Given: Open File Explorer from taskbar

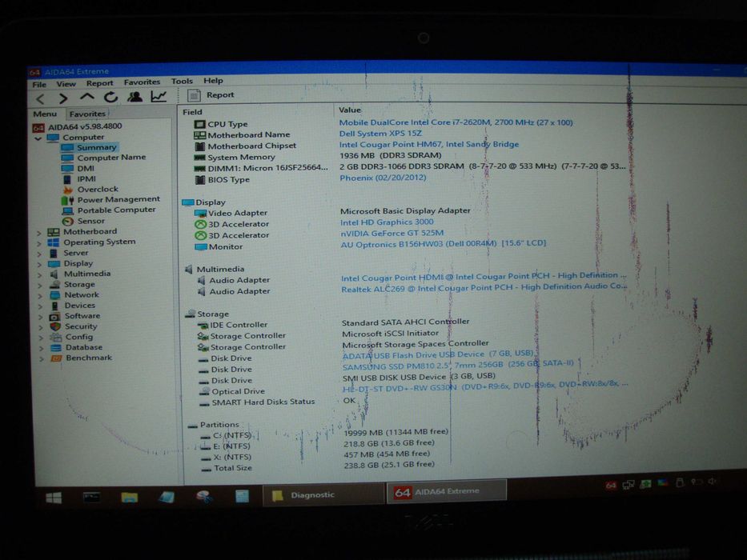Looking at the screenshot, I should (x=129, y=498).
